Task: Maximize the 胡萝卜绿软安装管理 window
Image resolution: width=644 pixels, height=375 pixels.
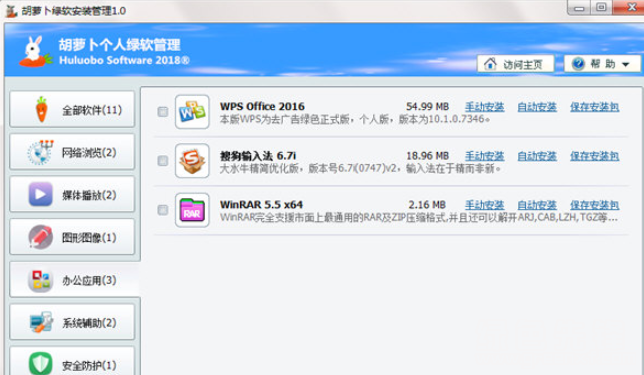Action: click(601, 8)
